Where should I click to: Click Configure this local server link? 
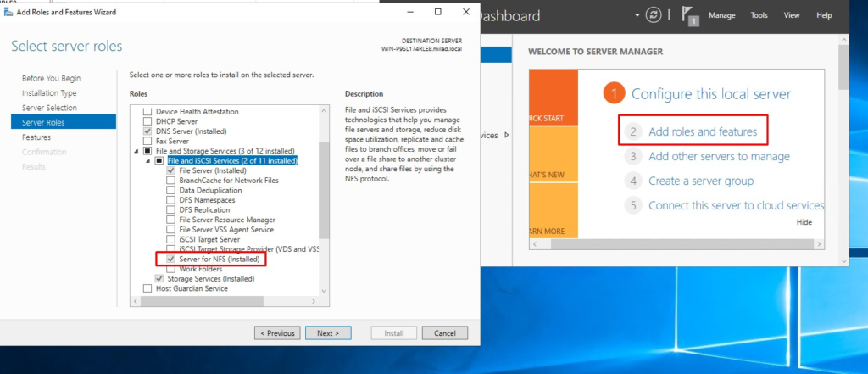pyautogui.click(x=711, y=93)
